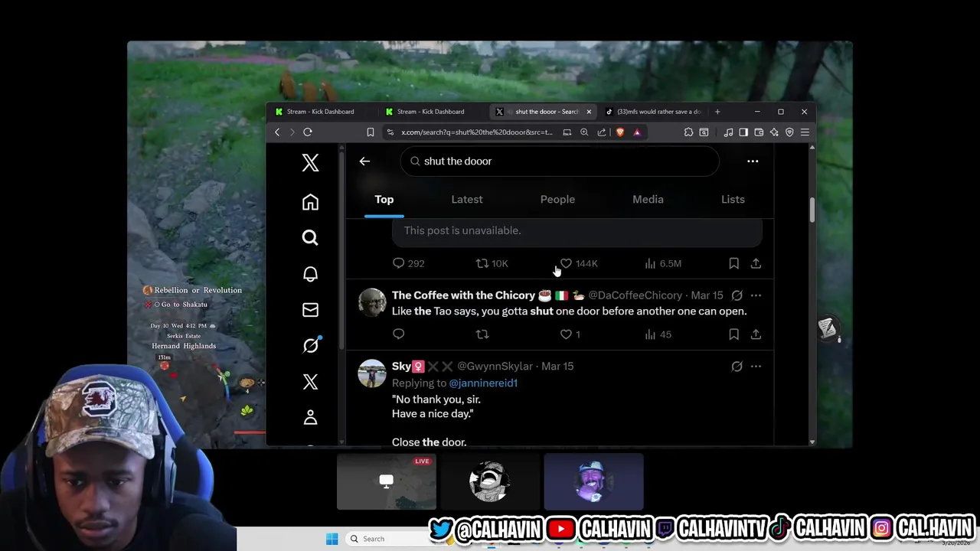Open more options on Chicory post

click(756, 295)
